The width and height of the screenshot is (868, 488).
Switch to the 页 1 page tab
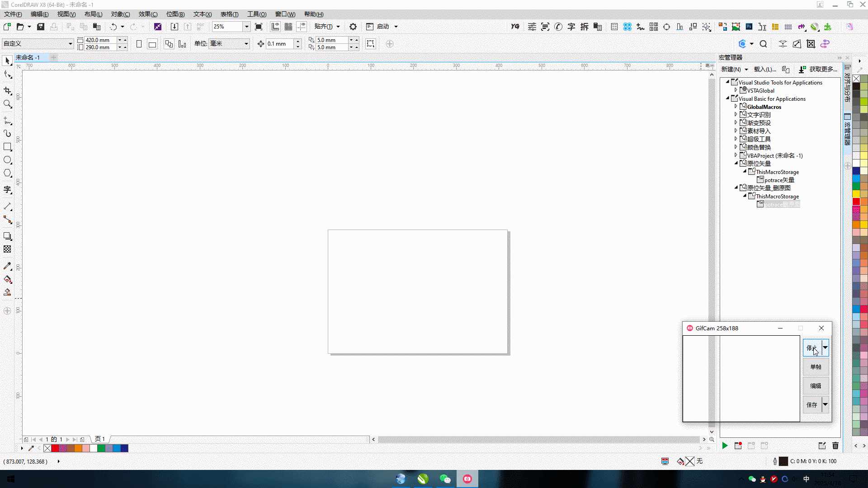tap(100, 439)
